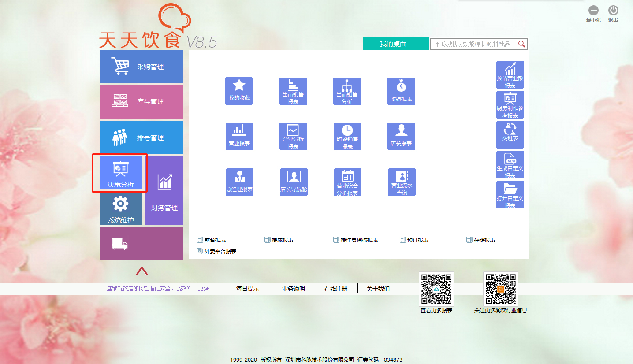Open 收银报表 cashier report icon
This screenshot has width=633, height=364.
click(x=401, y=91)
